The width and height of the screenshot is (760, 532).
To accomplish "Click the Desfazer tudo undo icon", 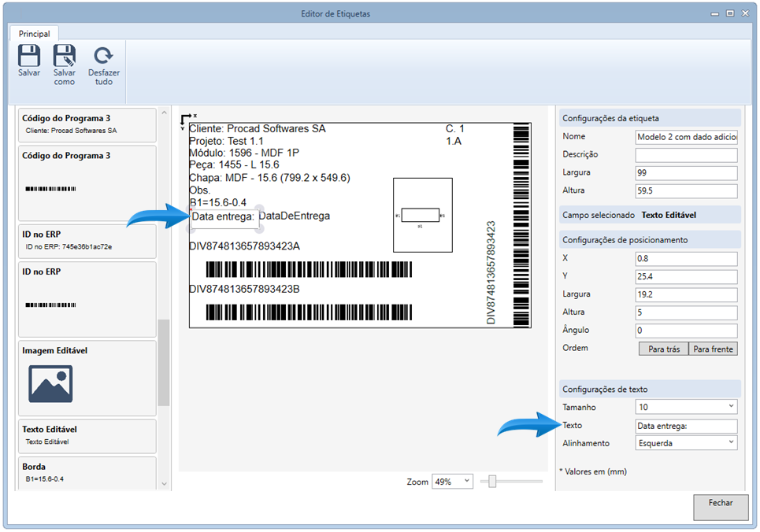I will (x=104, y=56).
